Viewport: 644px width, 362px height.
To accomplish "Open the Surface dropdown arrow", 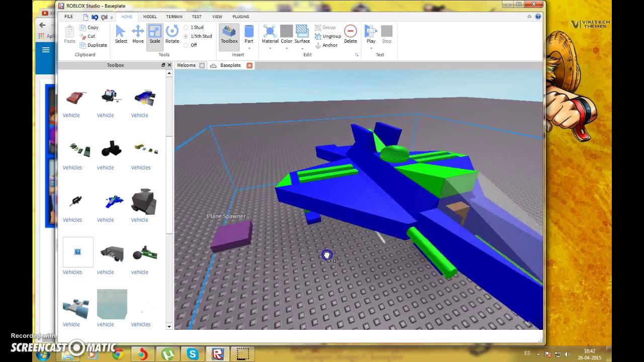I will click(x=302, y=48).
